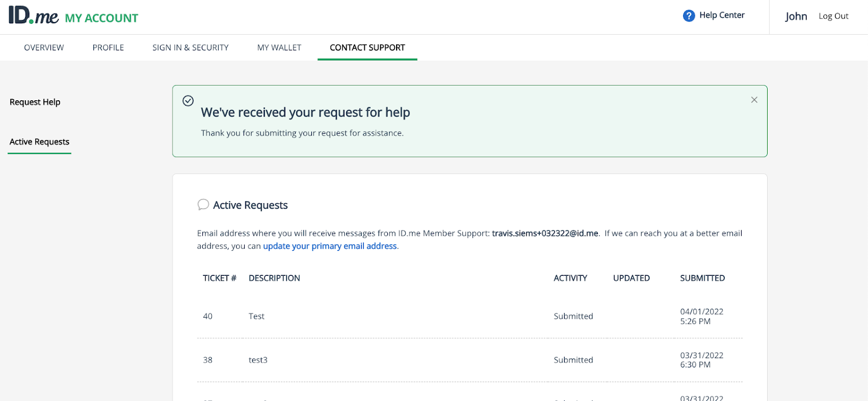Screen dimensions: 868x401
Task: Click the test3 description text
Action: pyautogui.click(x=258, y=360)
